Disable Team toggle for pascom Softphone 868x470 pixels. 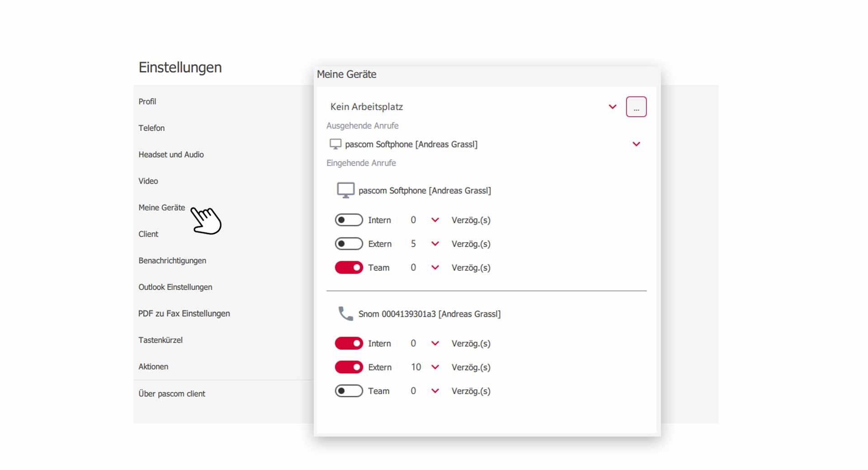click(349, 268)
